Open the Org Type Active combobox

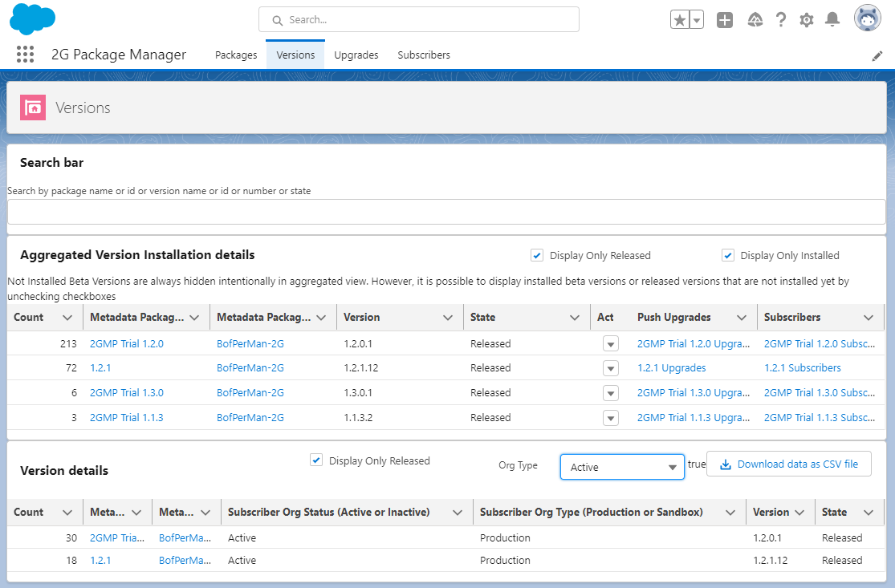pyautogui.click(x=622, y=467)
